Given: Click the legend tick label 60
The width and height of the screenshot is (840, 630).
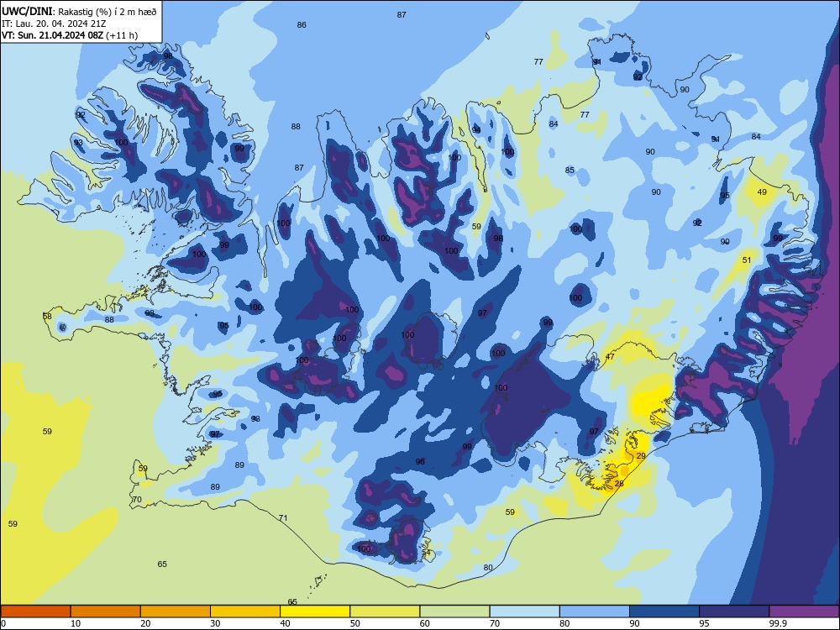Looking at the screenshot, I should (x=425, y=623).
